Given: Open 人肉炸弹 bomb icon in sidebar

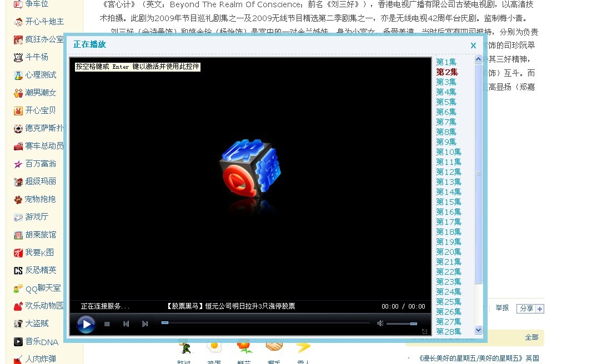Looking at the screenshot, I should coord(18,360).
